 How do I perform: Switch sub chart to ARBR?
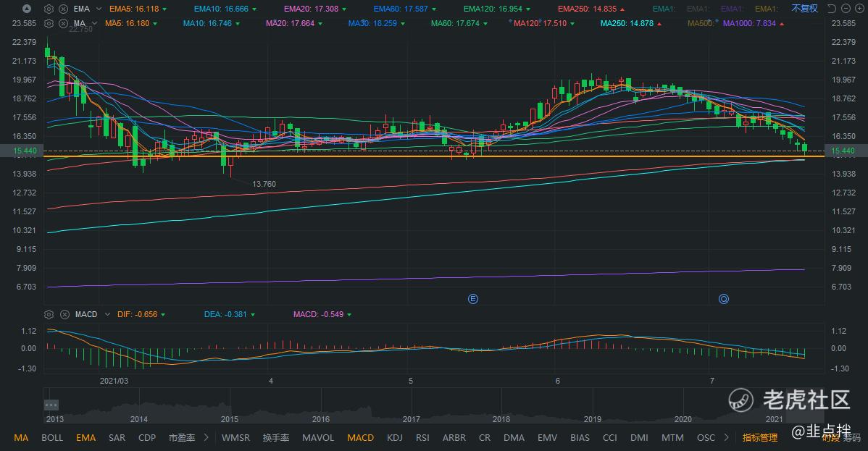click(x=454, y=438)
